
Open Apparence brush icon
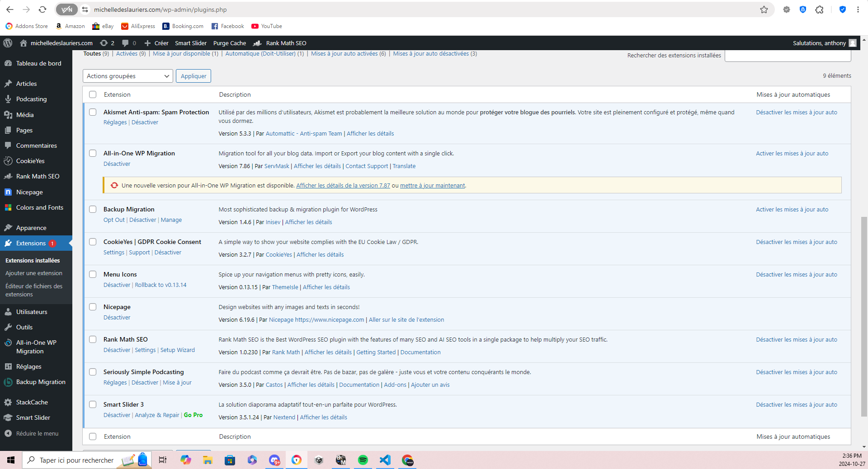click(8, 228)
